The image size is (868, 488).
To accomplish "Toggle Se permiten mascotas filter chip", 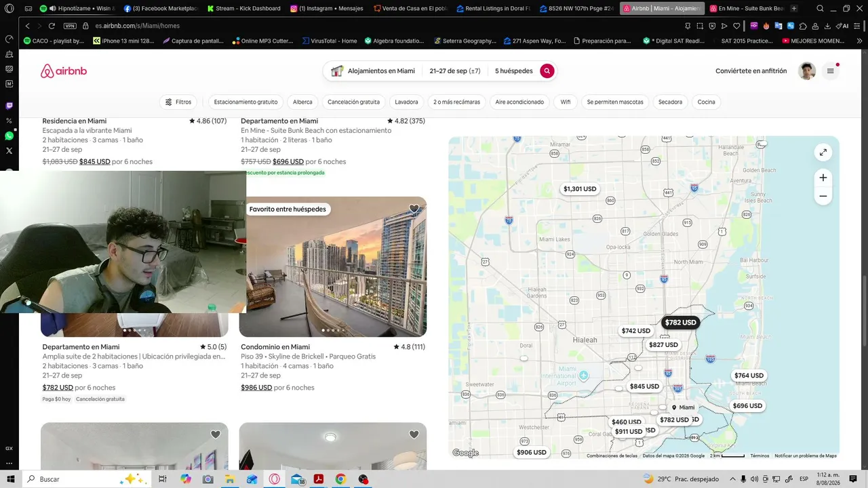I will click(x=615, y=102).
